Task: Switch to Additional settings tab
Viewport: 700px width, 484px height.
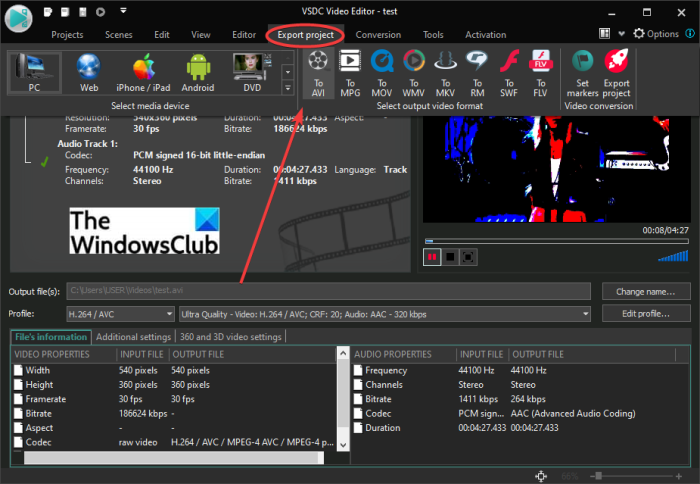Action: click(x=134, y=337)
